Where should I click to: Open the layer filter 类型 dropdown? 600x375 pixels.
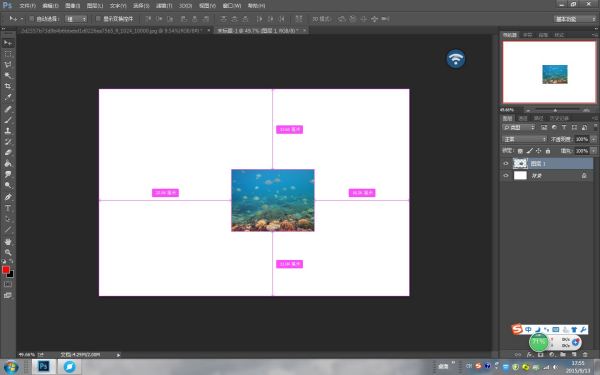(519, 127)
